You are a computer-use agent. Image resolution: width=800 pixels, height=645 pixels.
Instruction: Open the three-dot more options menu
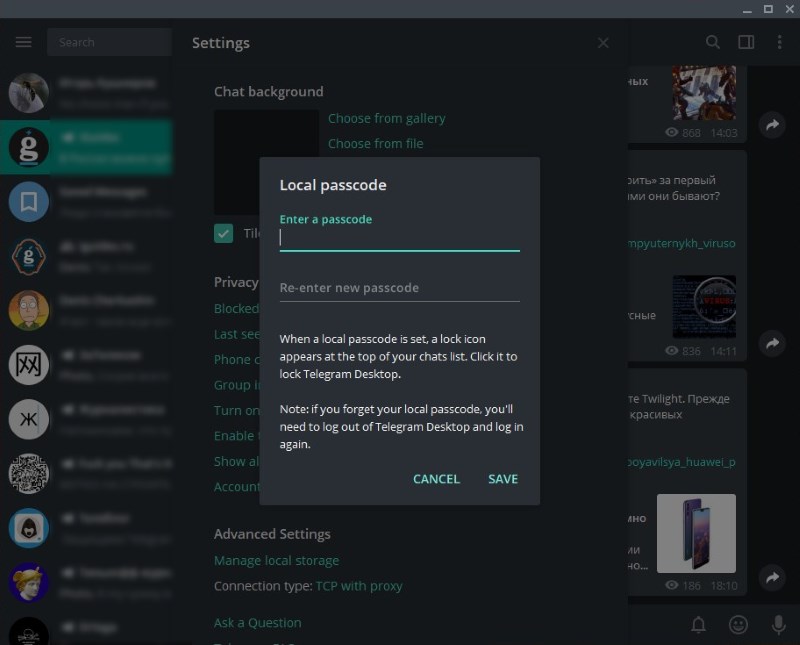780,42
